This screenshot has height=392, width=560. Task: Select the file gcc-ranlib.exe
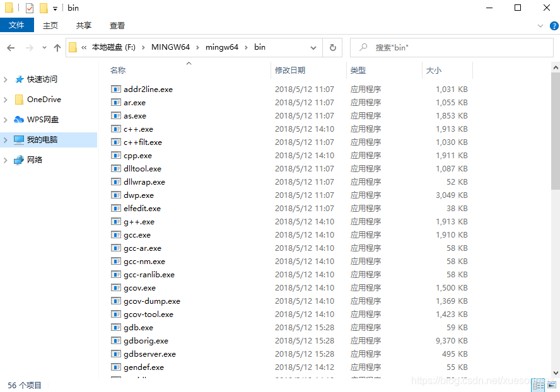coord(149,275)
